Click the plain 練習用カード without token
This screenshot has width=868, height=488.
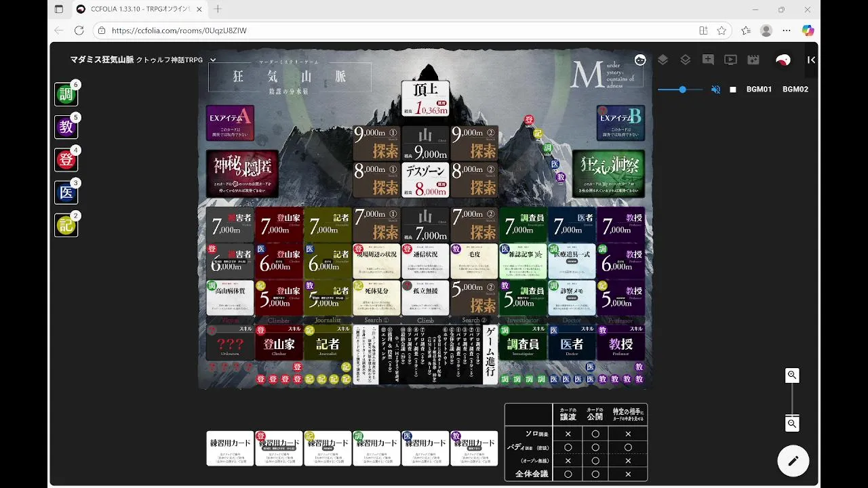point(230,448)
